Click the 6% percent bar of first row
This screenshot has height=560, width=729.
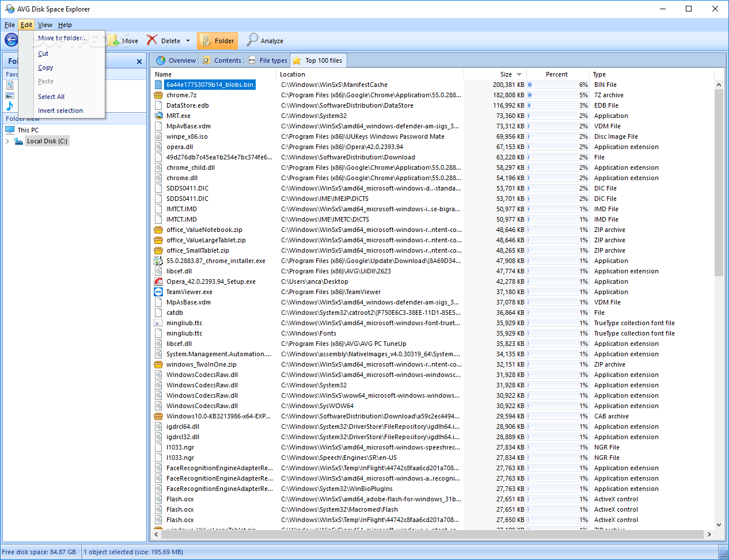tap(558, 85)
